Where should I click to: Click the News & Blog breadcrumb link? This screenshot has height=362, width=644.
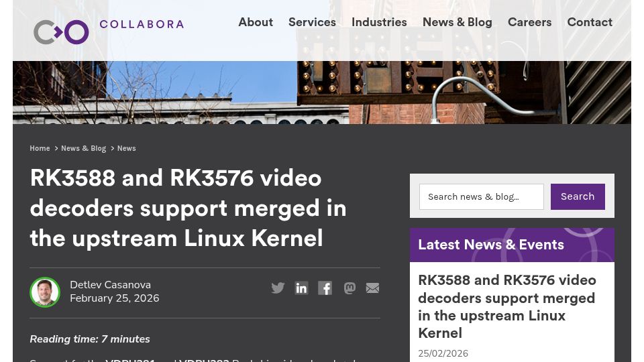83,148
